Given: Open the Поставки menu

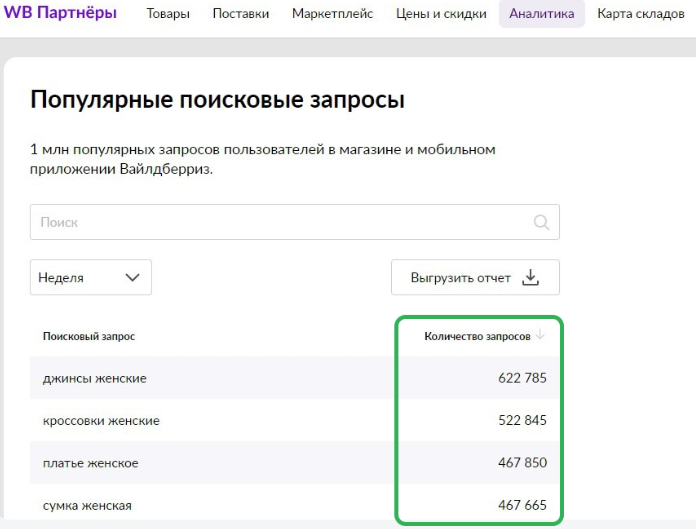Looking at the screenshot, I should tap(241, 14).
